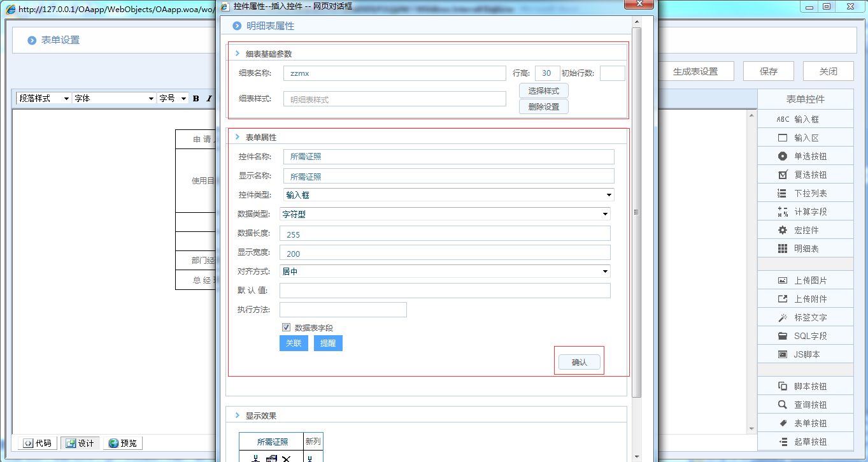This screenshot has height=462, width=868.
Task: Switch to the 代码 view tab
Action: [36, 442]
